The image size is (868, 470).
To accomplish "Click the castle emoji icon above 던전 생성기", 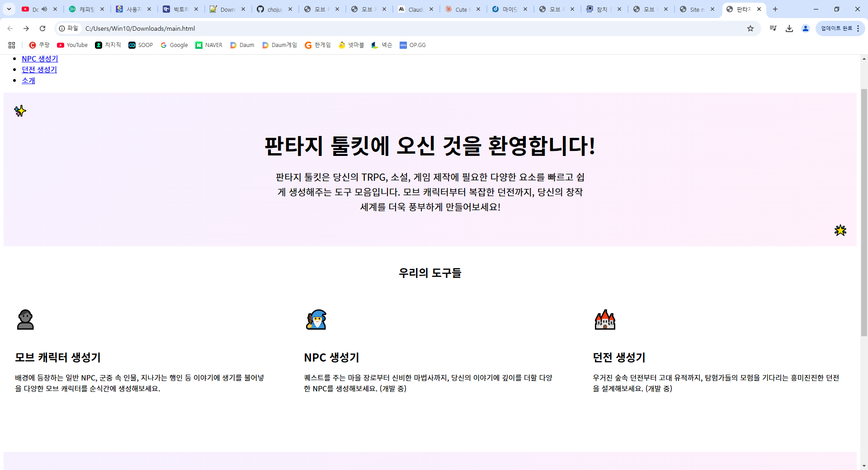I will click(x=605, y=320).
